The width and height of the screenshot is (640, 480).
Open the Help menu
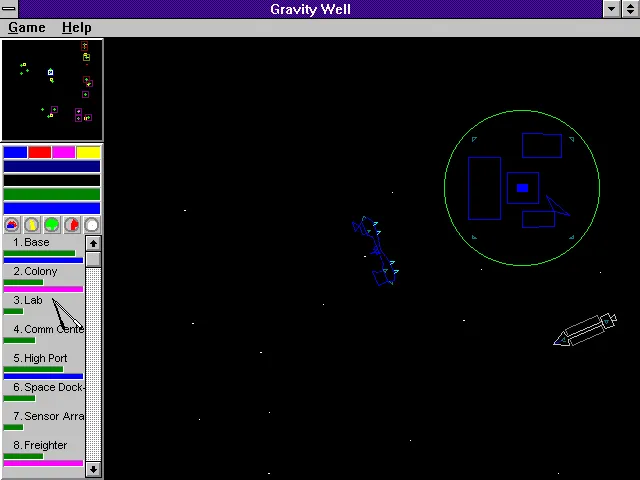[x=76, y=27]
